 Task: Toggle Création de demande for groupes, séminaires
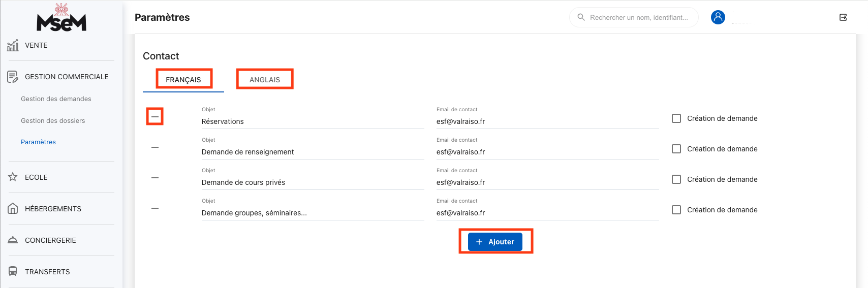(676, 210)
